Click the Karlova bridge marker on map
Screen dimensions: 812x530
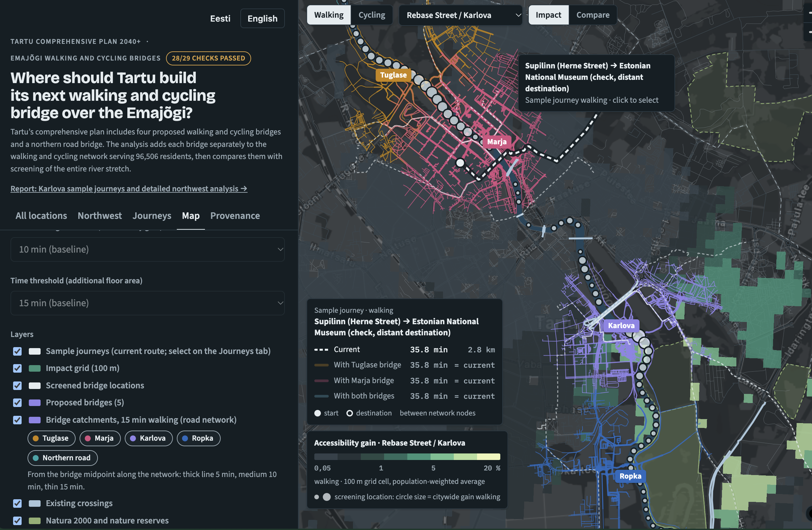click(x=621, y=326)
